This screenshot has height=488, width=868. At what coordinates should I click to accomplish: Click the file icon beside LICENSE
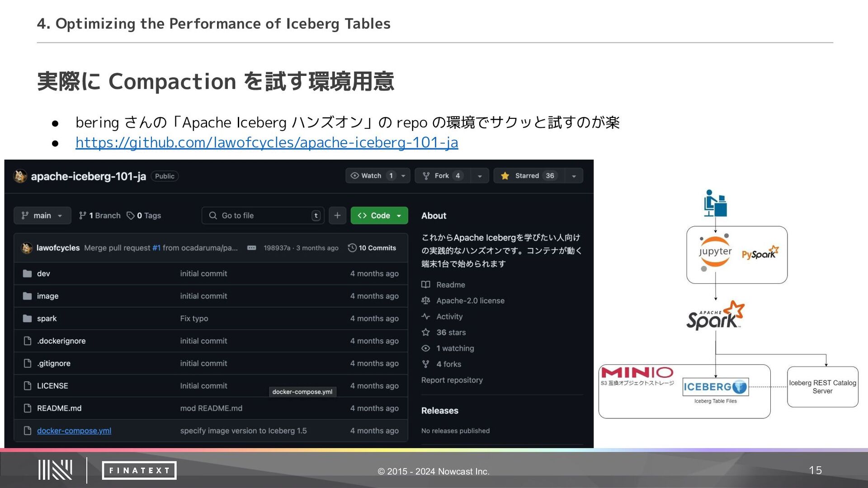pos(27,386)
